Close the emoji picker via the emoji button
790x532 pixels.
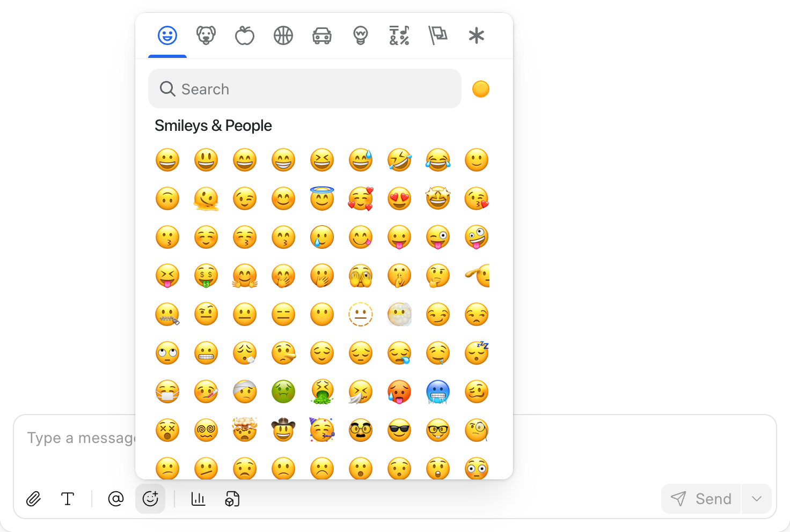[x=150, y=499]
